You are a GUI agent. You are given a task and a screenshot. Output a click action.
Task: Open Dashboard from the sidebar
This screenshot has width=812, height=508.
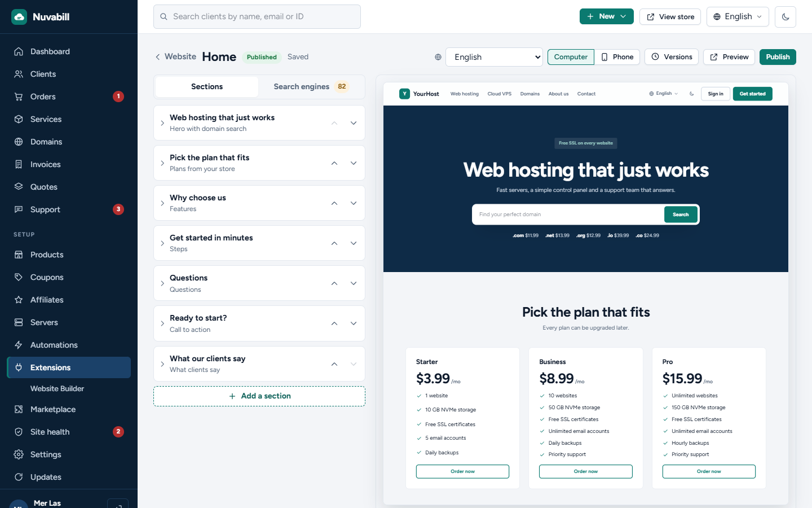pyautogui.click(x=69, y=51)
